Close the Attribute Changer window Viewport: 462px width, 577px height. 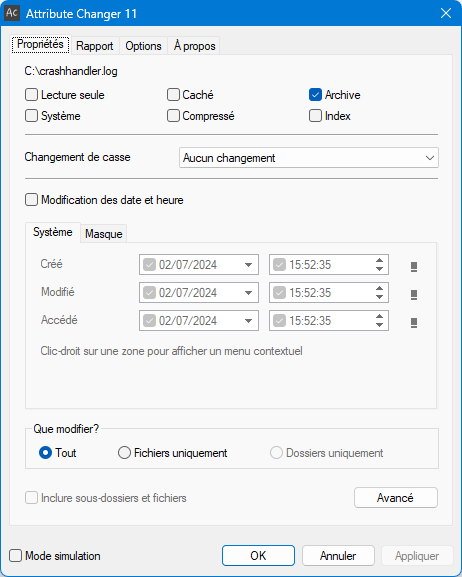[446, 13]
